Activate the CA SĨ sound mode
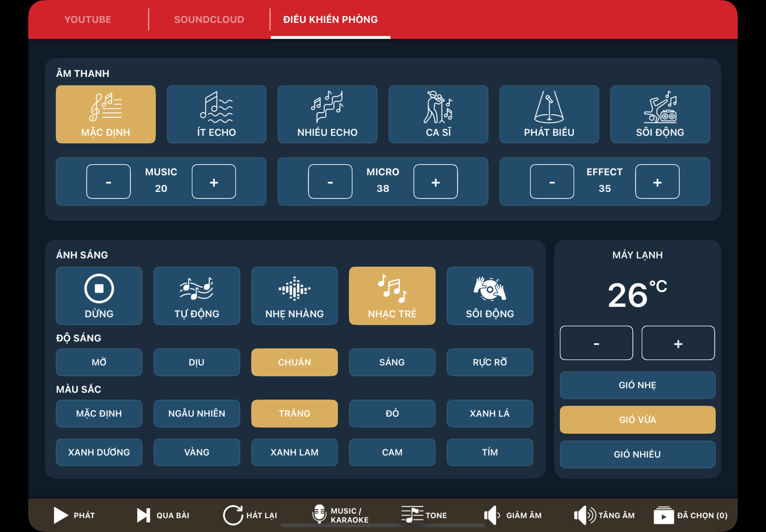 (438, 114)
